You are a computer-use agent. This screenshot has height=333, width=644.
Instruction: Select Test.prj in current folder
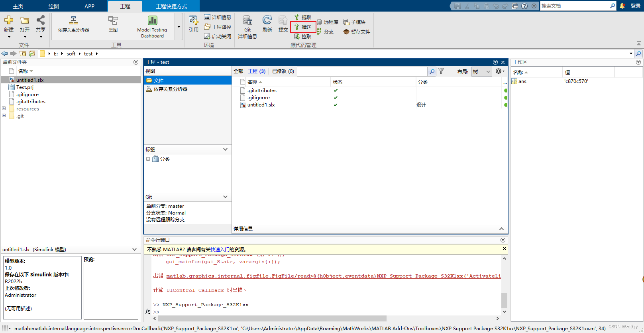point(25,87)
